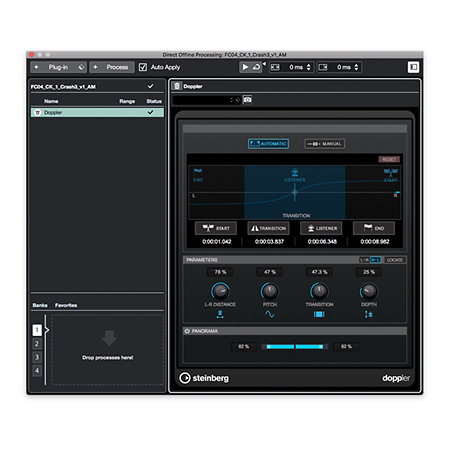Click the L-R Distance knob
This screenshot has height=450, width=450.
(x=220, y=291)
